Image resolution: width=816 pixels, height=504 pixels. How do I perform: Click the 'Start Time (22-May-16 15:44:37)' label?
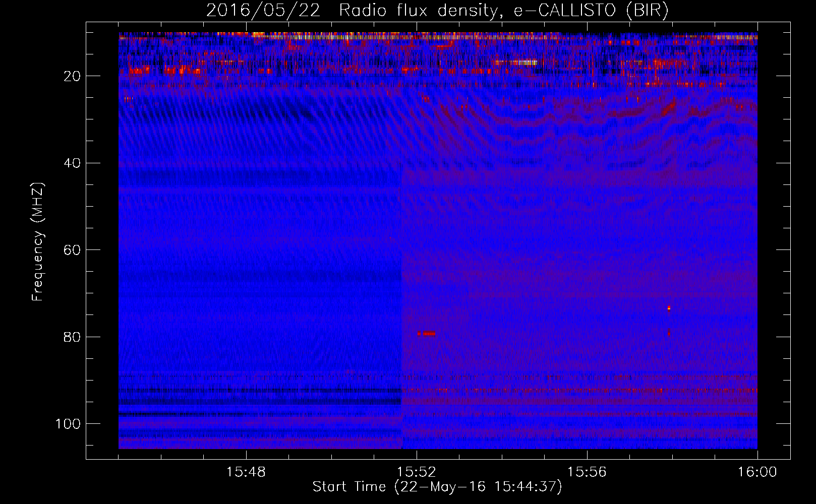click(x=437, y=487)
